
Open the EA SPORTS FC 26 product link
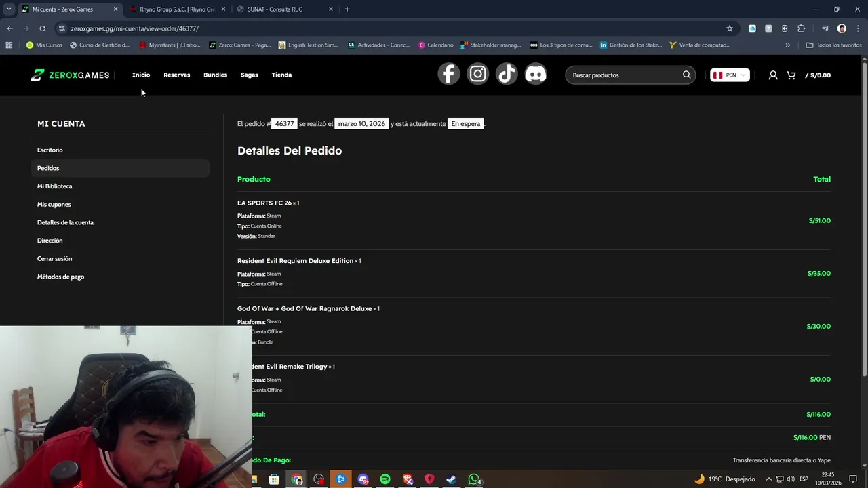pyautogui.click(x=264, y=203)
